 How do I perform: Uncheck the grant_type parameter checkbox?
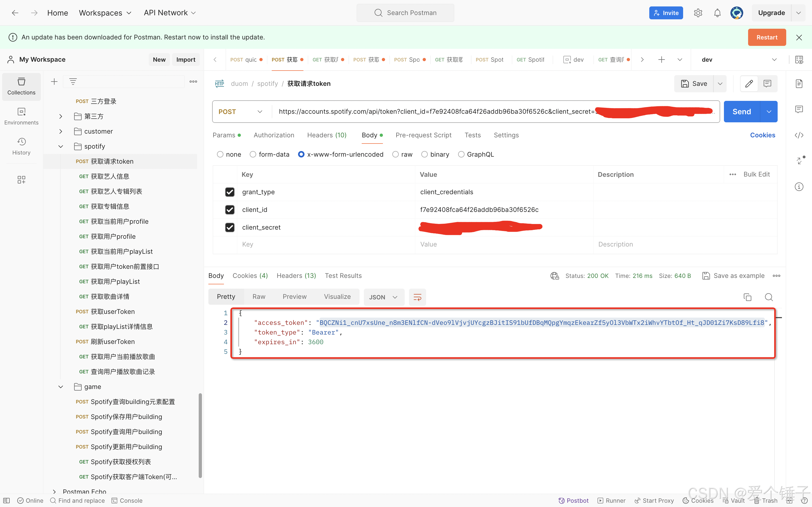[x=230, y=192]
